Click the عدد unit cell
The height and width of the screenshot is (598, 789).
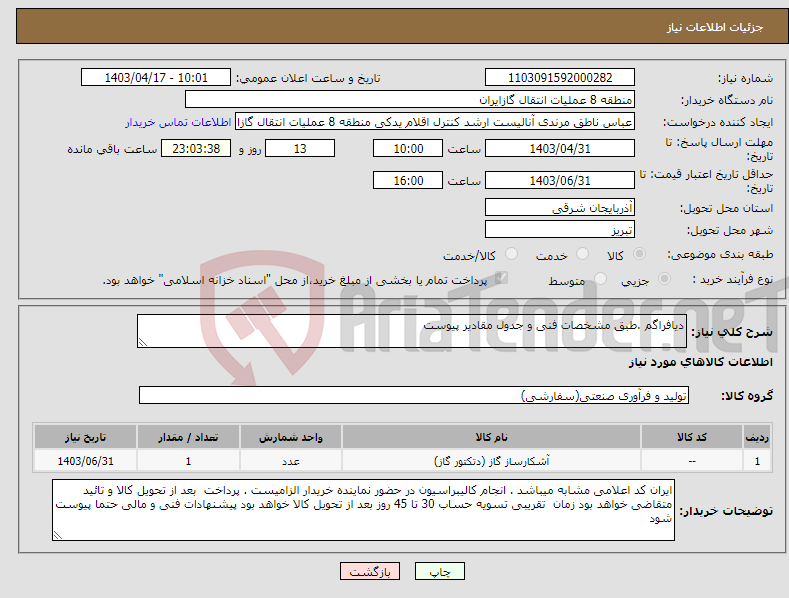[291, 461]
